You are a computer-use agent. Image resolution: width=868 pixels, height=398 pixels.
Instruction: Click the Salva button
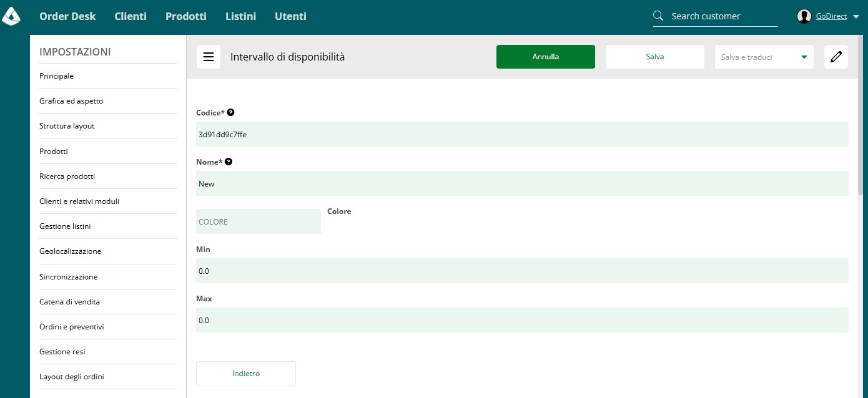(655, 57)
